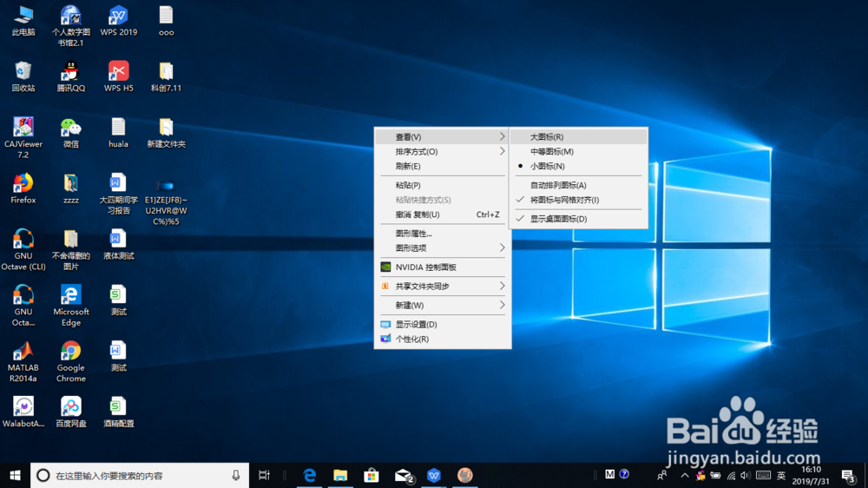Click the taskbar search box

point(140,475)
